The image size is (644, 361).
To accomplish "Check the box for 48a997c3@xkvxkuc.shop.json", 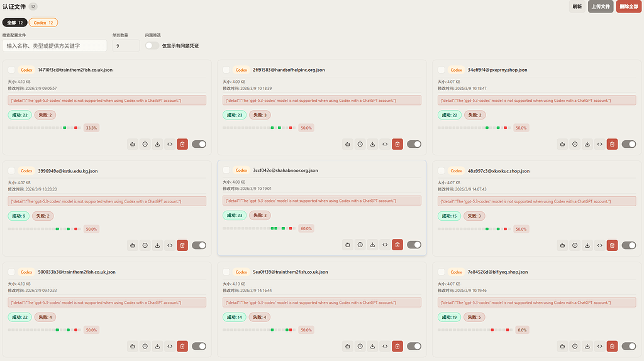I will (x=441, y=171).
